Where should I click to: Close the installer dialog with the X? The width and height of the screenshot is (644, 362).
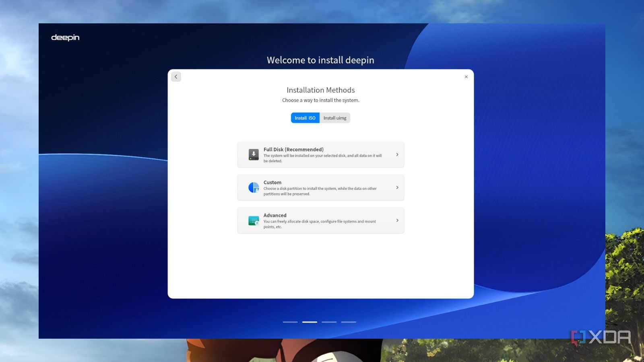tap(466, 77)
